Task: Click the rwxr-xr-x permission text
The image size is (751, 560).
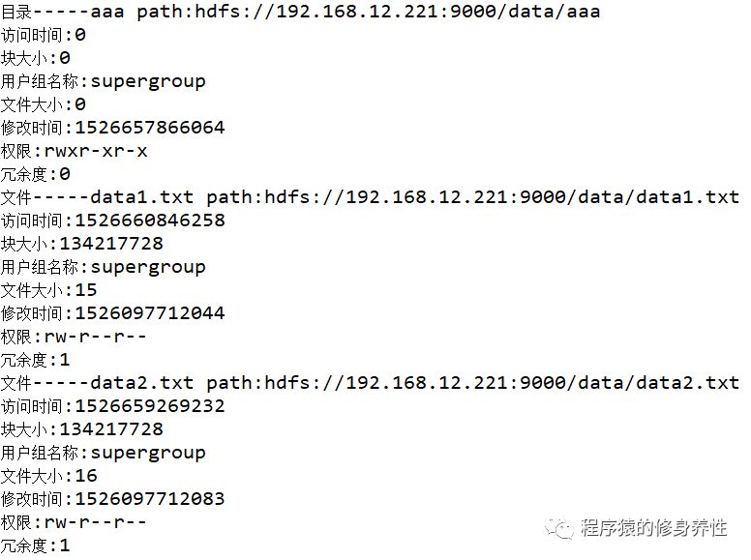Action: pos(95,151)
